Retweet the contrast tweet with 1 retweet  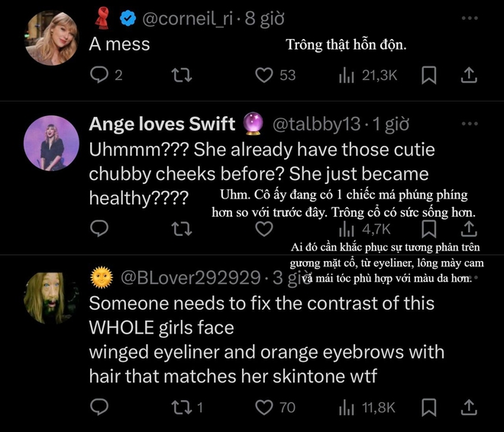tap(183, 408)
